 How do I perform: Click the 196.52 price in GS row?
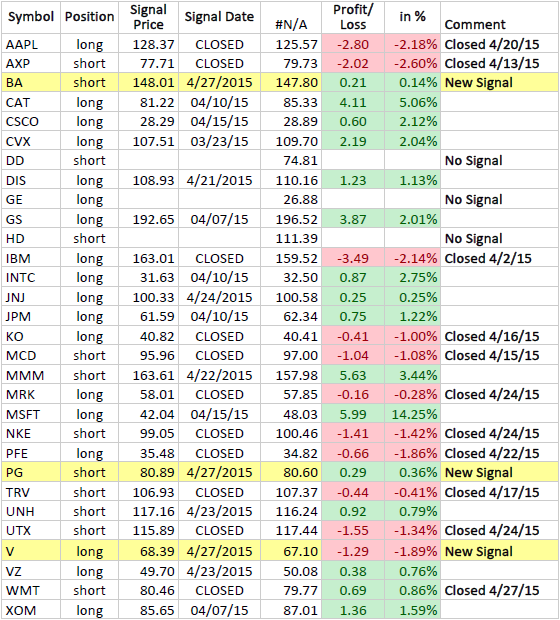291,219
